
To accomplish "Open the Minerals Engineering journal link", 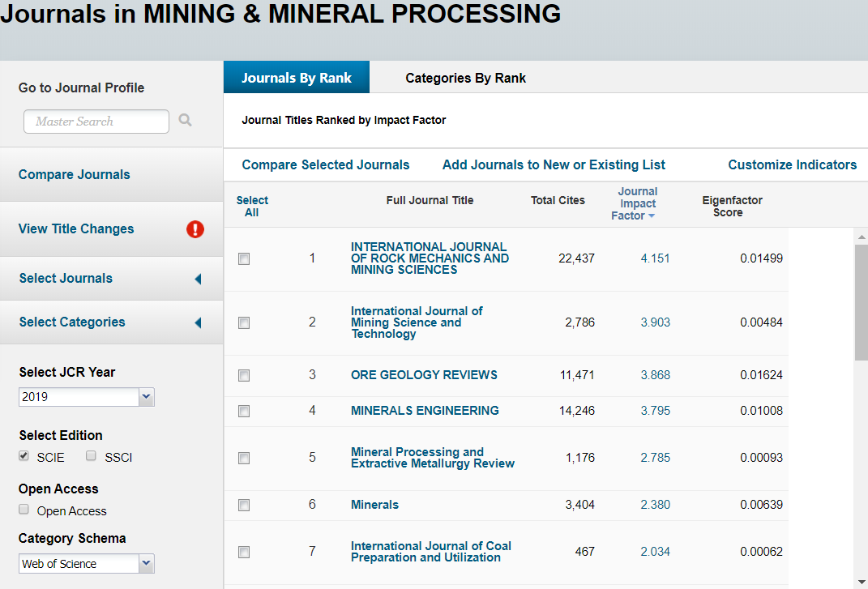I will 425,411.
